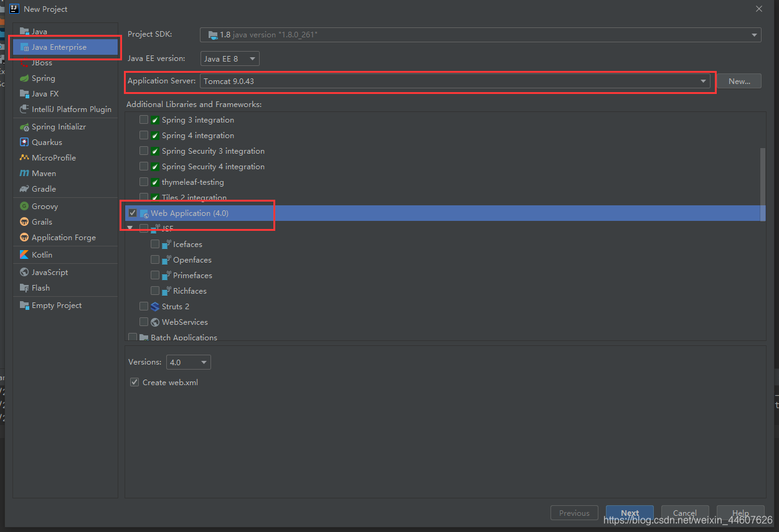Click the Primefaces framework icon
Screen dimensions: 779x532
coord(166,276)
